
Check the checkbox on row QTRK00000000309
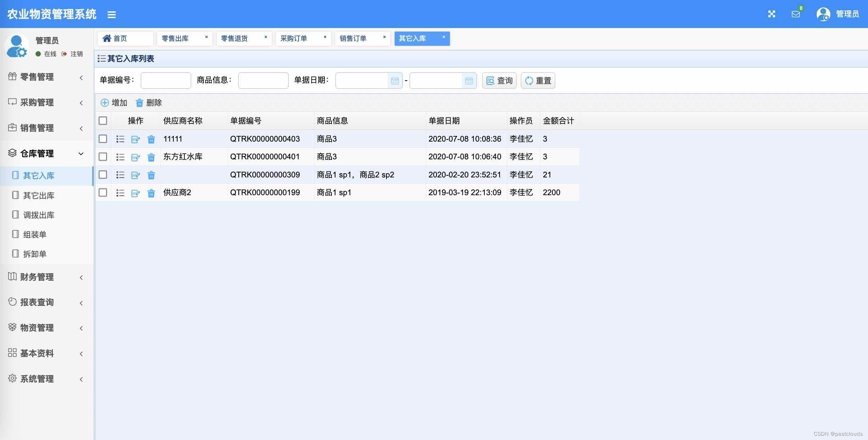103,175
